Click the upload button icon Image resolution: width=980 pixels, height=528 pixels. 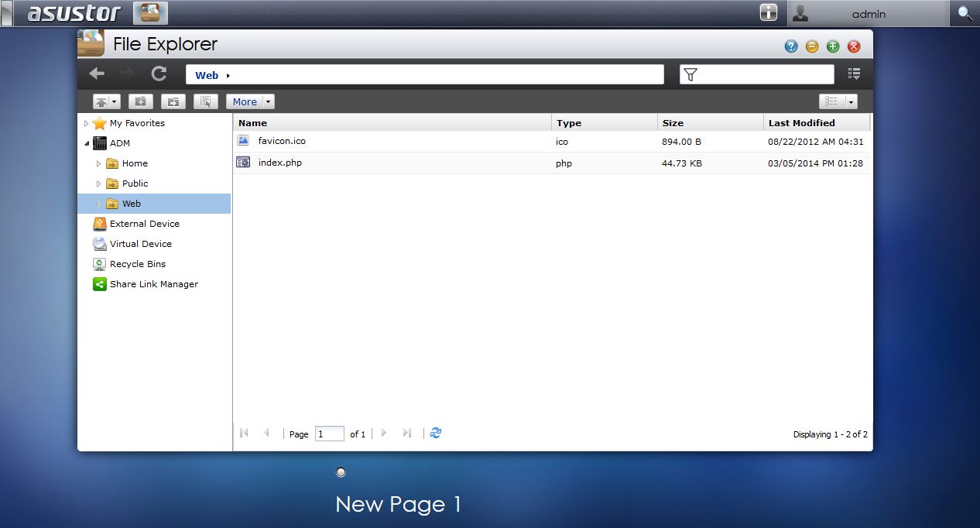coord(101,101)
